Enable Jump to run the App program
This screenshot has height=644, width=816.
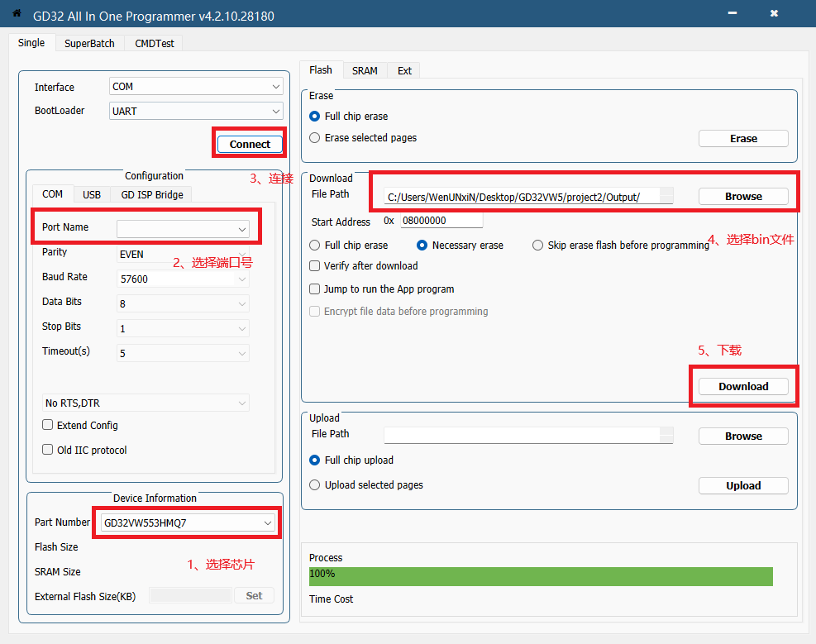(382, 289)
